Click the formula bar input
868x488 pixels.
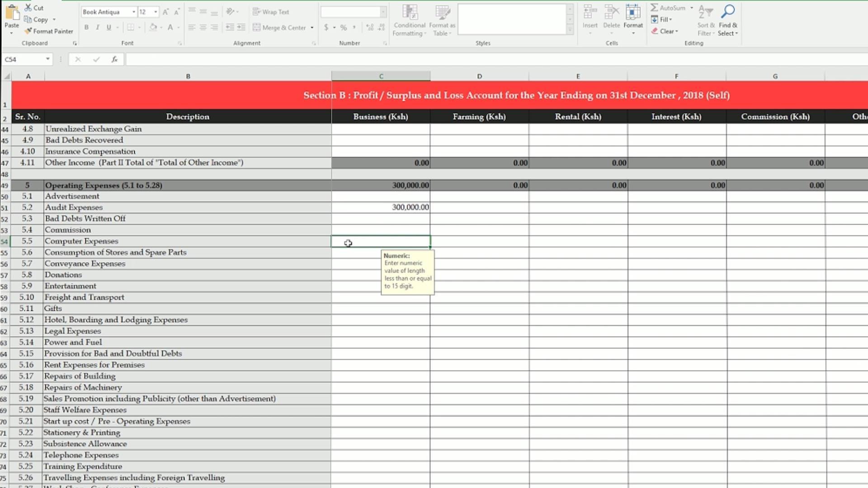point(496,59)
